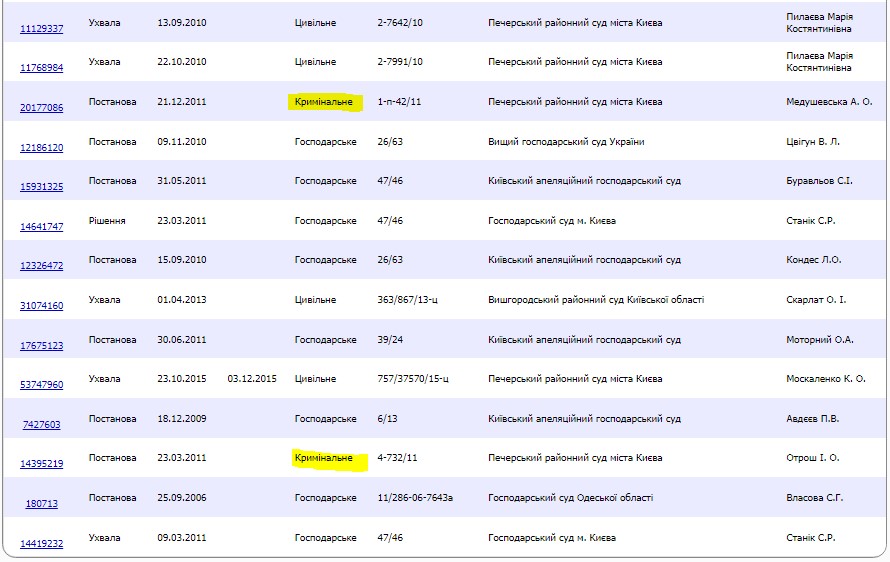
Task: Select case number 757/37570/15-ц cell
Action: pyautogui.click(x=413, y=379)
